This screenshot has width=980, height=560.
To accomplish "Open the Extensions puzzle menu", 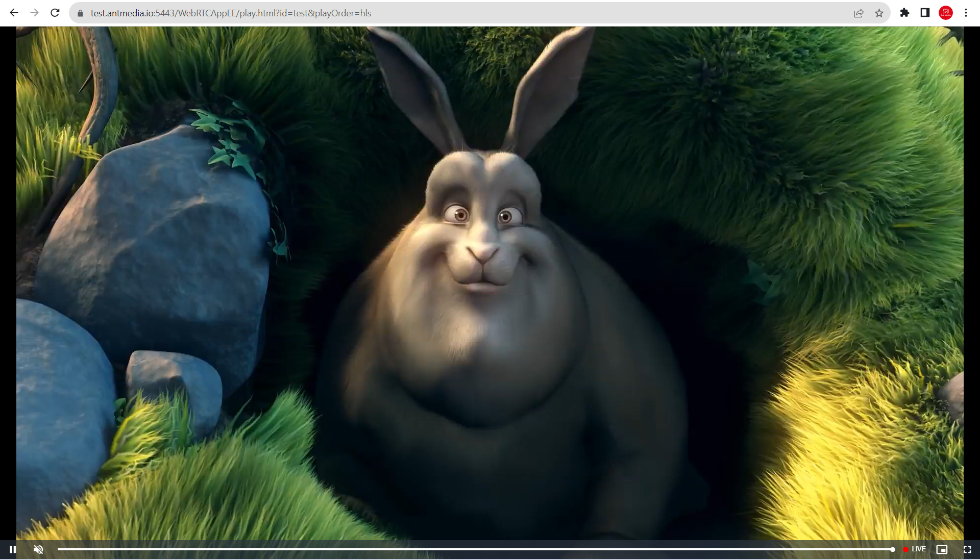I will 904,13.
